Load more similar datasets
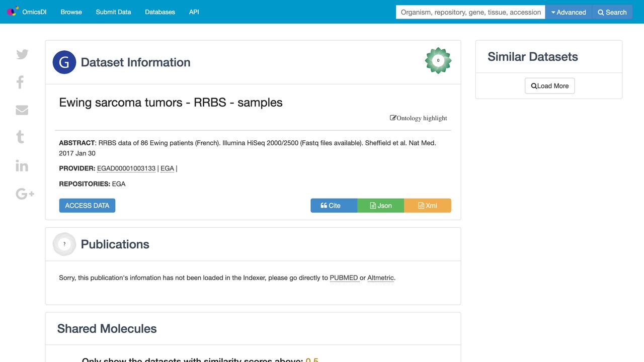The image size is (644, 362). [x=549, y=86]
